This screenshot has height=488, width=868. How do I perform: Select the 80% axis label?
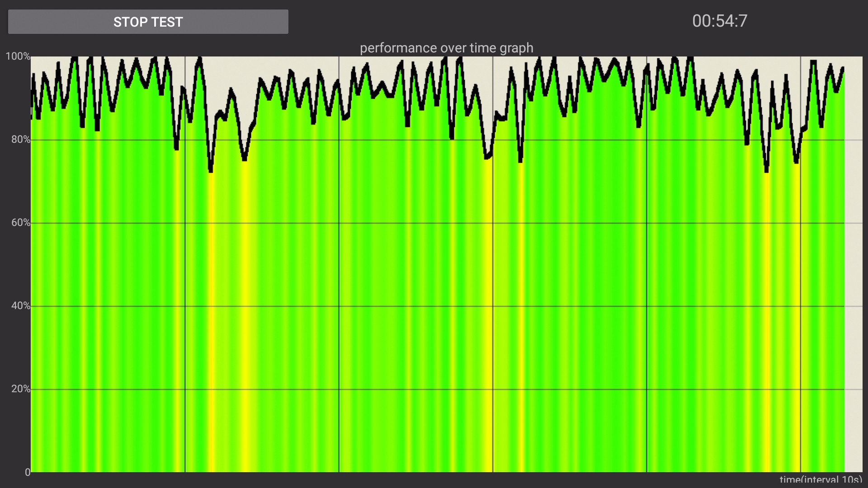click(20, 140)
